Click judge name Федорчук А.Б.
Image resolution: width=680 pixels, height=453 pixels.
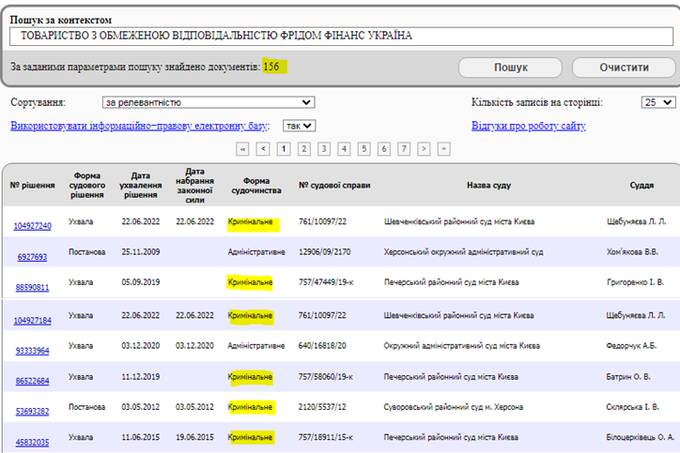coord(631,346)
